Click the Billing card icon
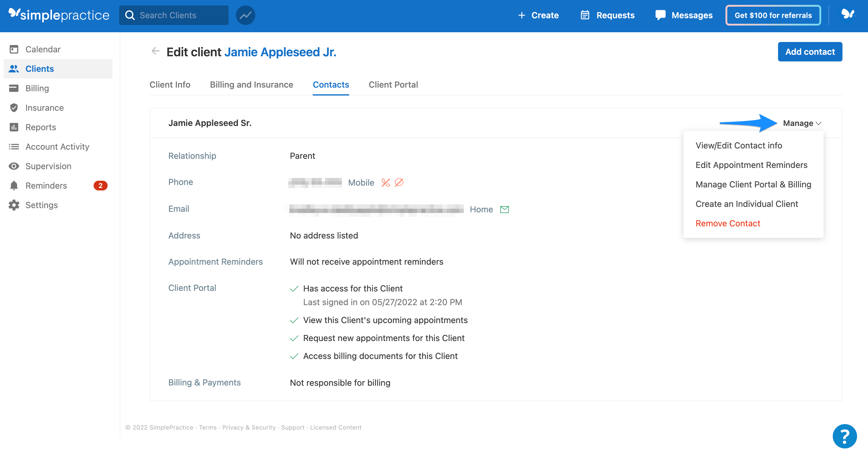Screen dimensions: 868x460 click(x=14, y=88)
